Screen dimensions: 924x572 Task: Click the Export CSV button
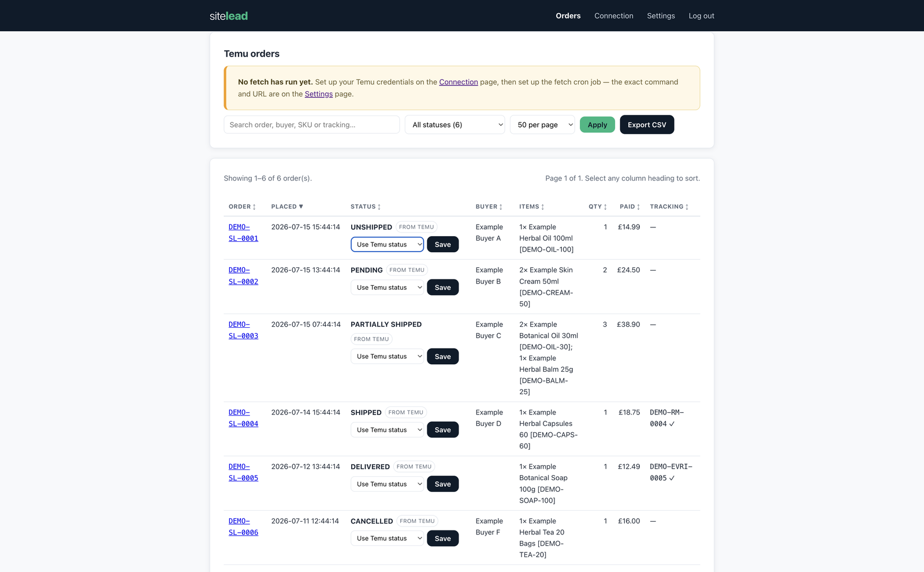pos(647,125)
